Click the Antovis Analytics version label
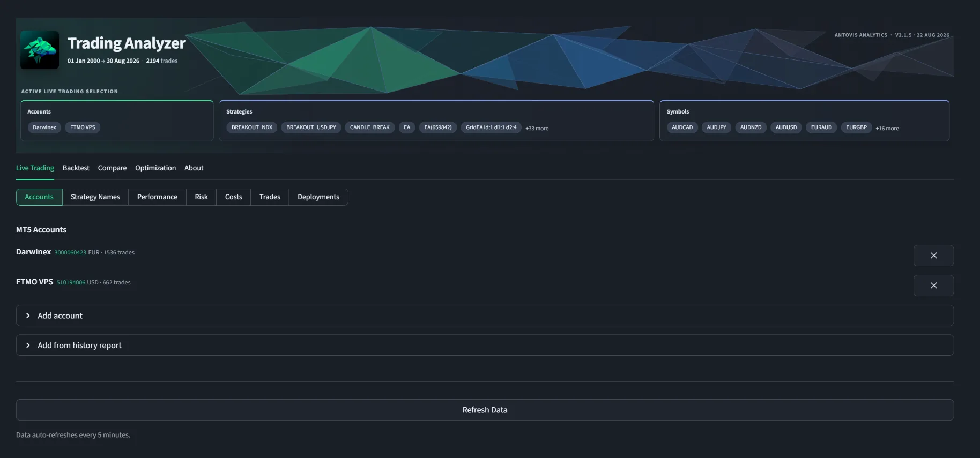The height and width of the screenshot is (458, 980). (x=892, y=35)
